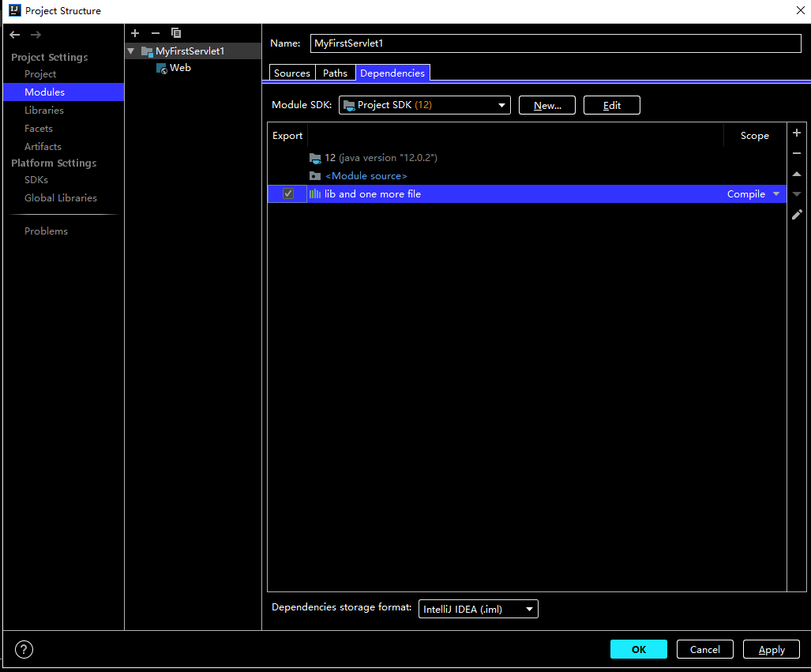Click the module Name input field
The width and height of the screenshot is (811, 672).
(555, 43)
